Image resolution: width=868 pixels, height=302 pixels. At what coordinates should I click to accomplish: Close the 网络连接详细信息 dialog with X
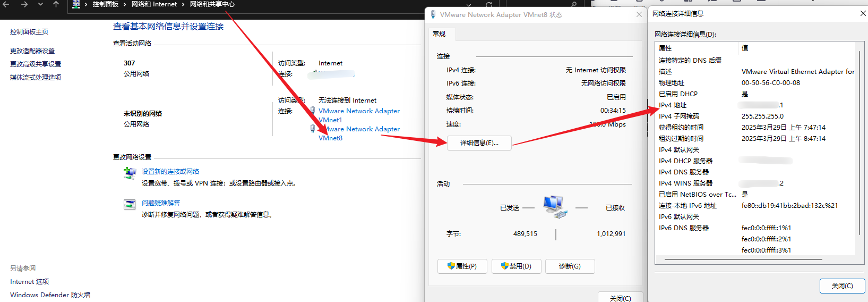pos(863,14)
